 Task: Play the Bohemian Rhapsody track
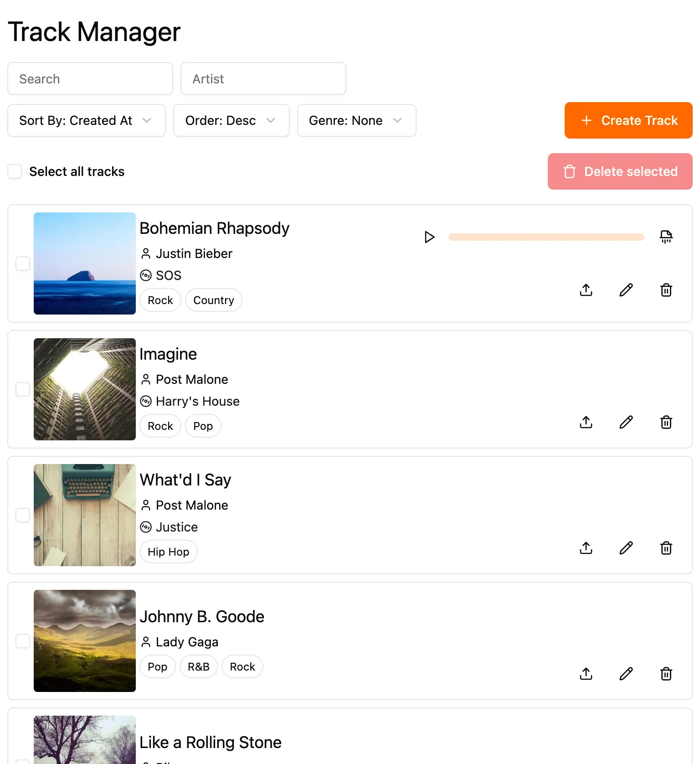429,237
